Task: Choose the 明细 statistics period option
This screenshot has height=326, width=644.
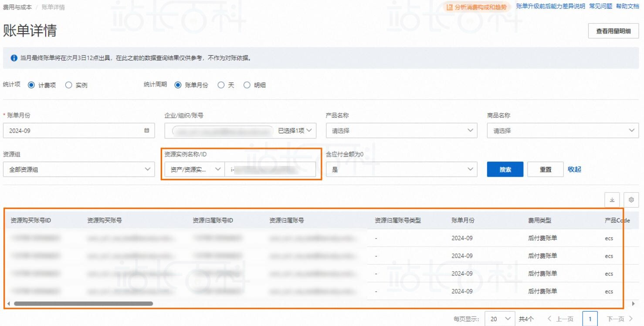Action: coord(247,85)
